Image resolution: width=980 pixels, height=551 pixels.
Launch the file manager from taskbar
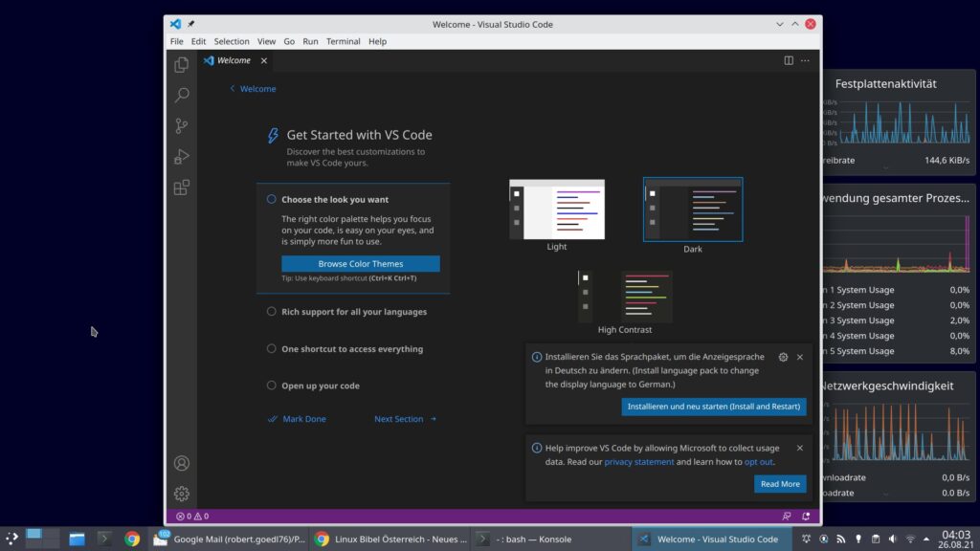tap(77, 539)
